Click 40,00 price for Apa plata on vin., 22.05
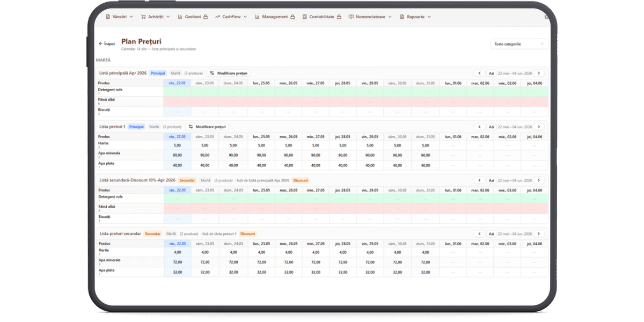Viewport: 644px width, 322px height. coord(177,165)
